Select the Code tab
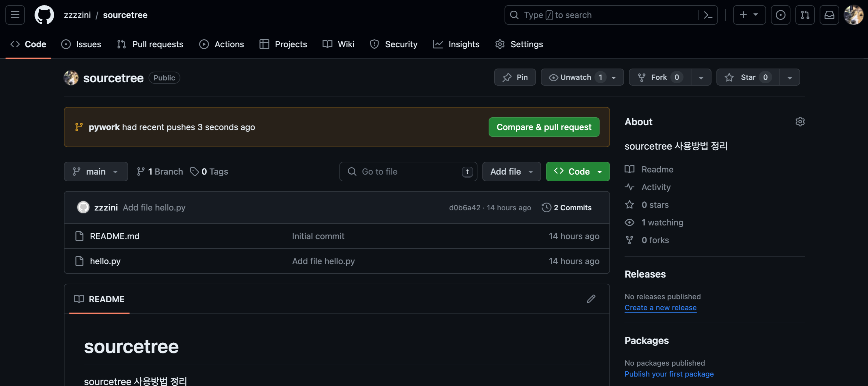 (28, 44)
